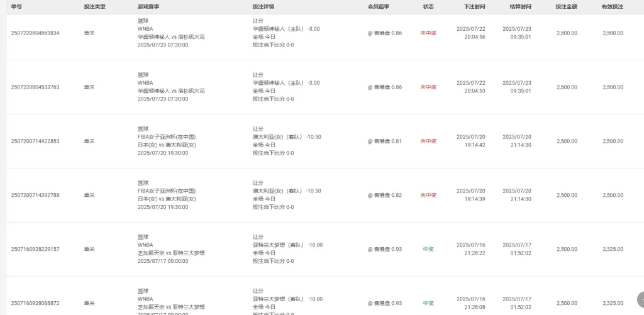The width and height of the screenshot is (644, 315).
Task: Click odds @香港盘 0.86 of order 2507220804533763
Action: click(385, 87)
